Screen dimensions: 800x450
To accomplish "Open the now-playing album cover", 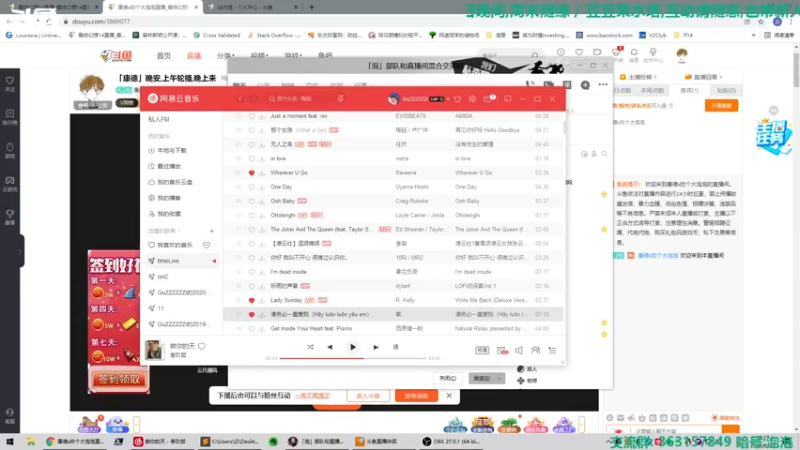I will (x=154, y=350).
